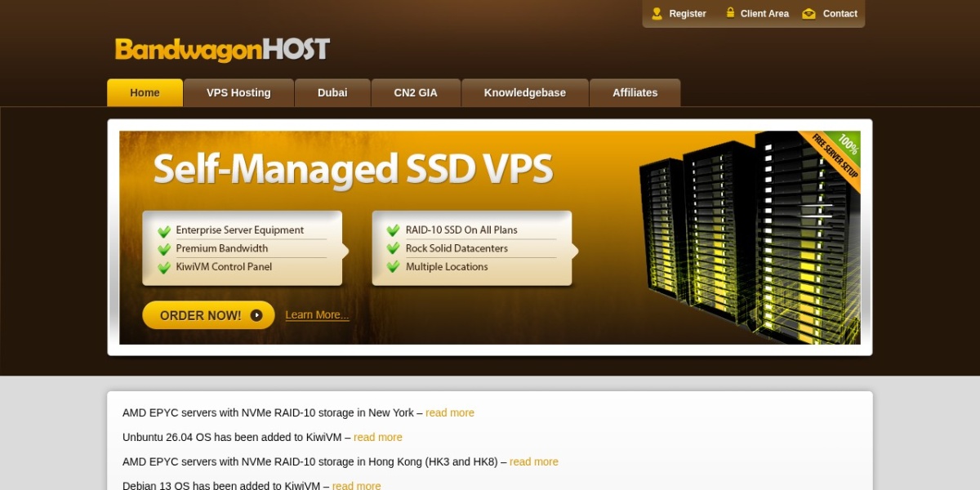This screenshot has width=980, height=490.
Task: Click the checkmark beside KiwiVM Control Panel
Action: [x=164, y=267]
